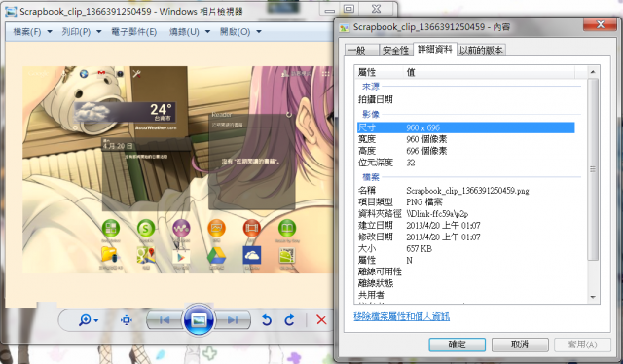Open the 燒錄(U) menu
Viewport: 623px width, 364px height.
coord(184,32)
